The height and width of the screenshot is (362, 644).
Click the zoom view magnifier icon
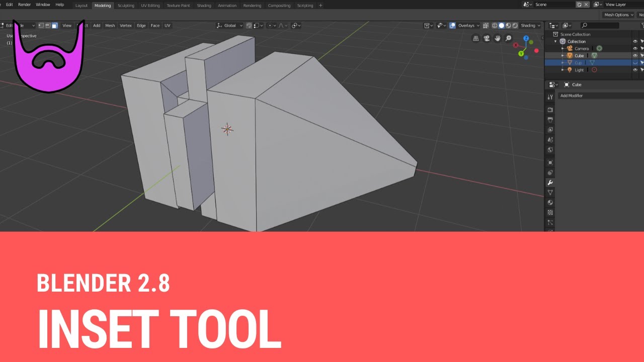click(508, 38)
